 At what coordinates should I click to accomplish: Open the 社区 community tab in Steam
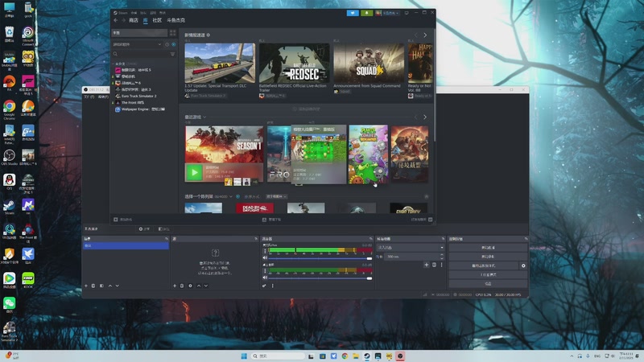pos(157,20)
